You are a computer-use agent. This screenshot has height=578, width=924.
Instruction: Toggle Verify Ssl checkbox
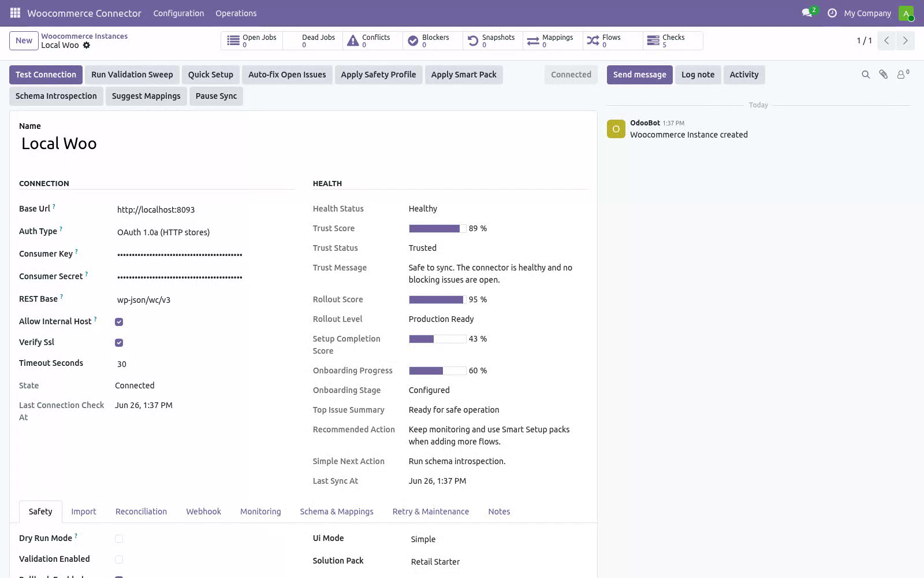[x=119, y=343]
